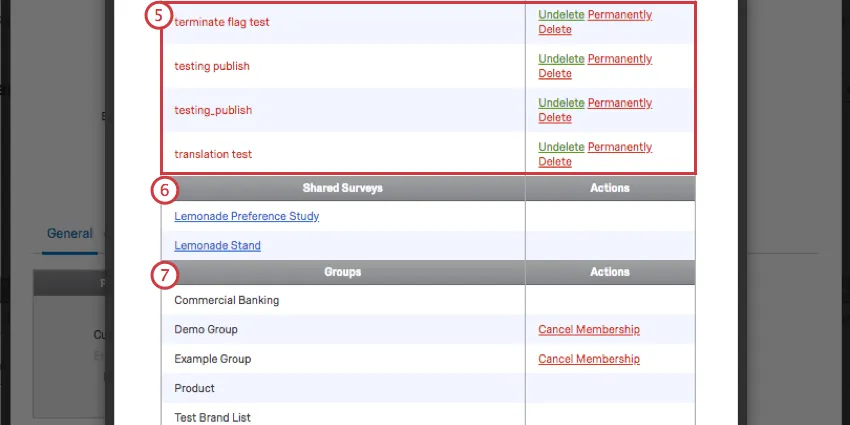Image resolution: width=850 pixels, height=425 pixels.
Task: Permanently delete the translation test survey
Action: [x=619, y=147]
